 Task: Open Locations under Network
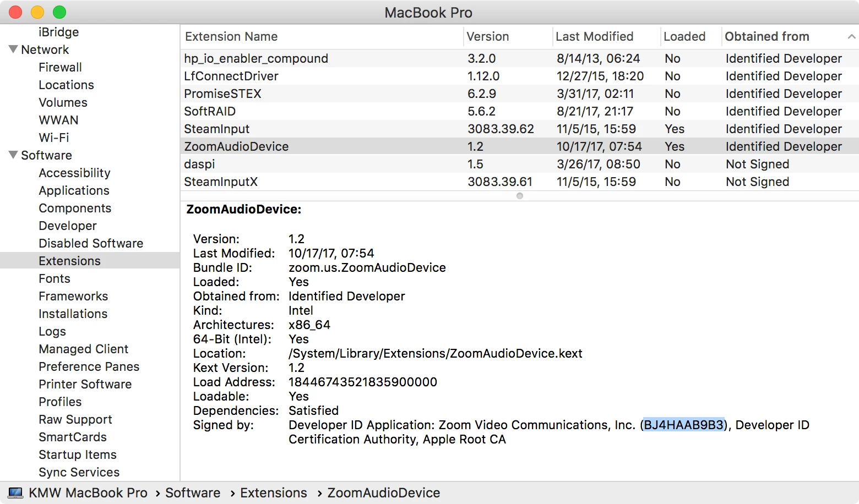pos(66,85)
